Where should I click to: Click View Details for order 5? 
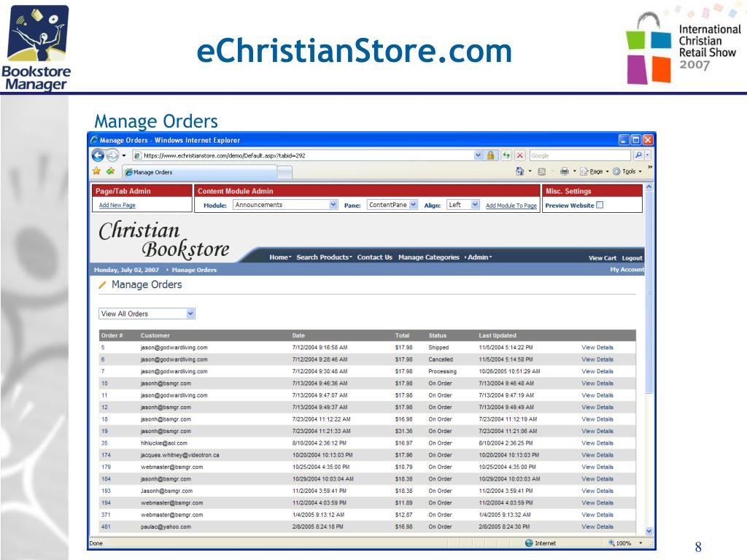point(597,348)
